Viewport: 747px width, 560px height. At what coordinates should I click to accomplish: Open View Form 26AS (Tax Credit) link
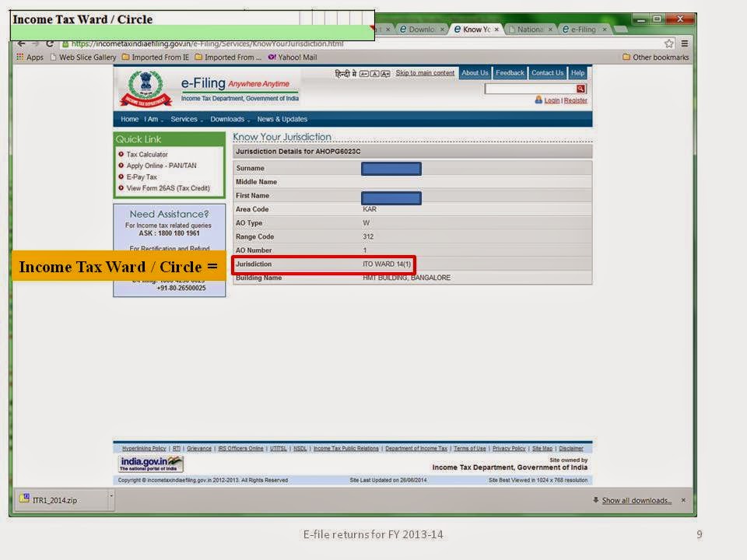coord(168,188)
